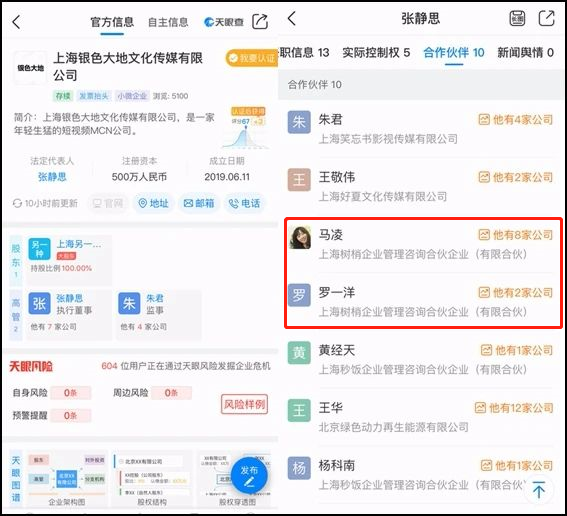Screen dimensions: 567x516
Task: Open legal representative 张静思 link
Action: (52, 177)
